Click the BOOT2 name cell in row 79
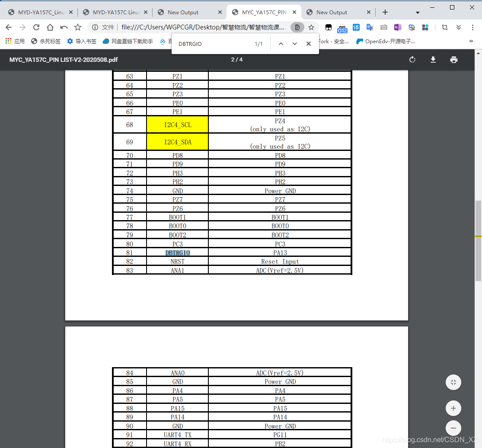Viewport: 482px width, 448px height. point(178,235)
